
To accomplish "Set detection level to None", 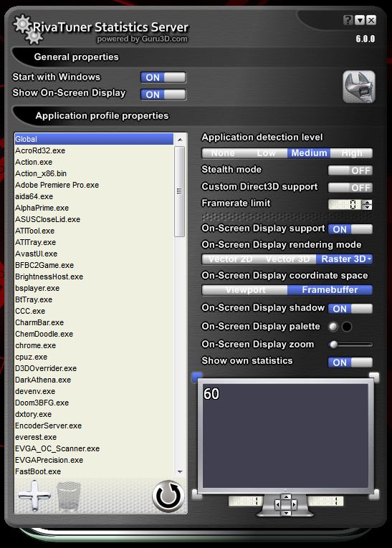I will [223, 153].
